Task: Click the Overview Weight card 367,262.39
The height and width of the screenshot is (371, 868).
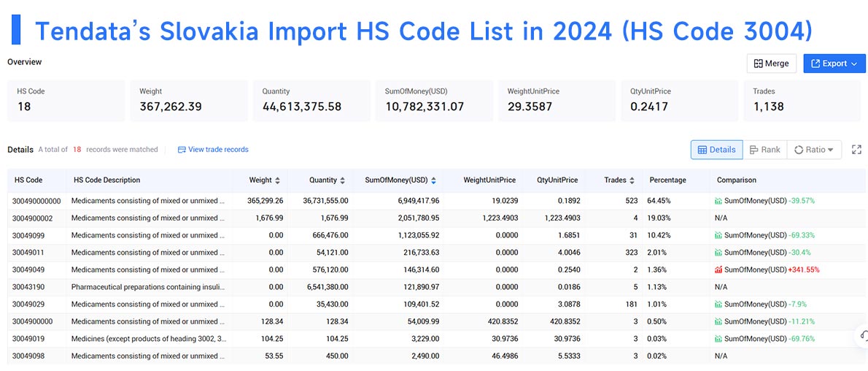Action: [188, 101]
